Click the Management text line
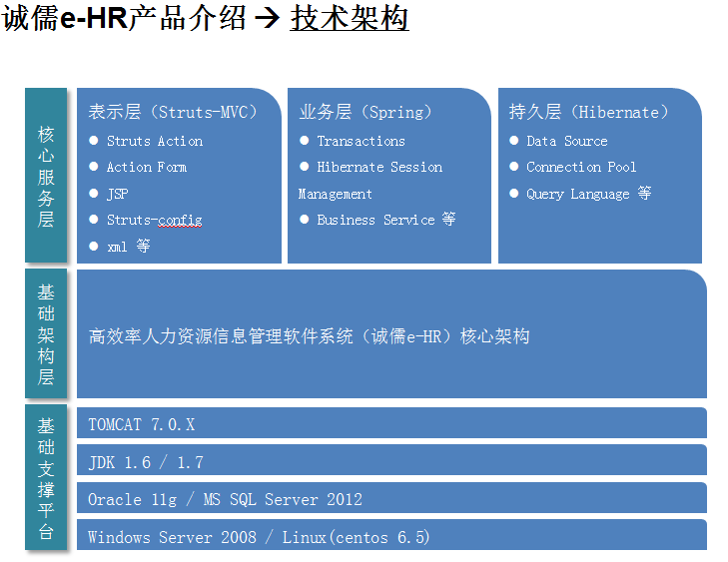 coord(335,194)
